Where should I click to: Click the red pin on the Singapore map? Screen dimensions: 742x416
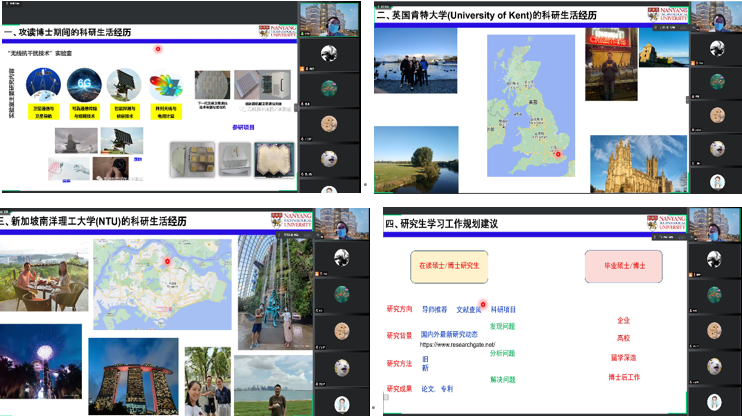click(x=168, y=263)
